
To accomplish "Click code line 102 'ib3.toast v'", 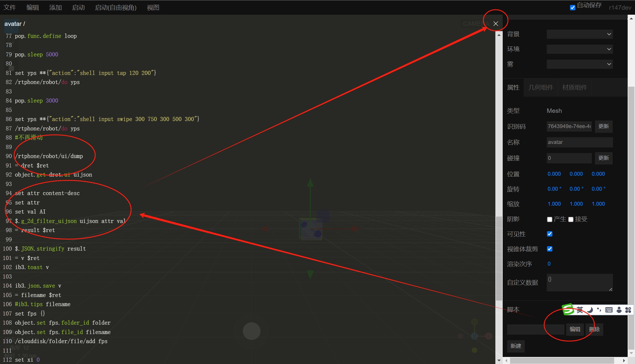I will pyautogui.click(x=32, y=267).
